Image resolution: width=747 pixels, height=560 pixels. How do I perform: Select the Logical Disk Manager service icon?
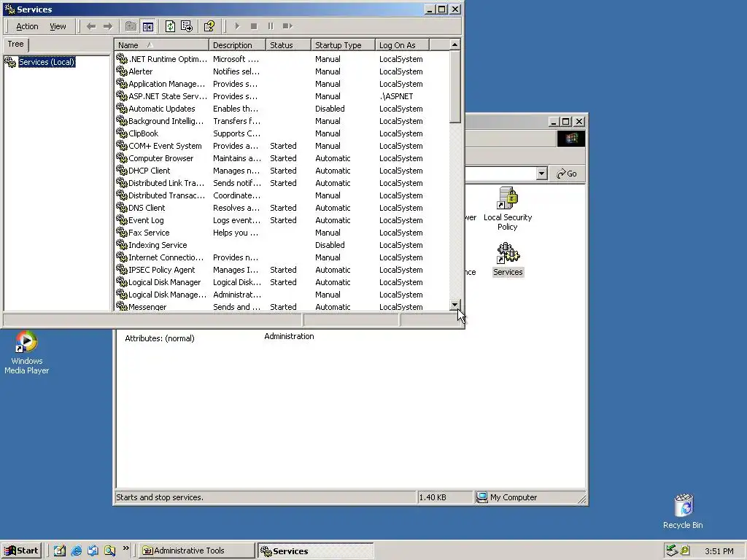pyautogui.click(x=122, y=281)
